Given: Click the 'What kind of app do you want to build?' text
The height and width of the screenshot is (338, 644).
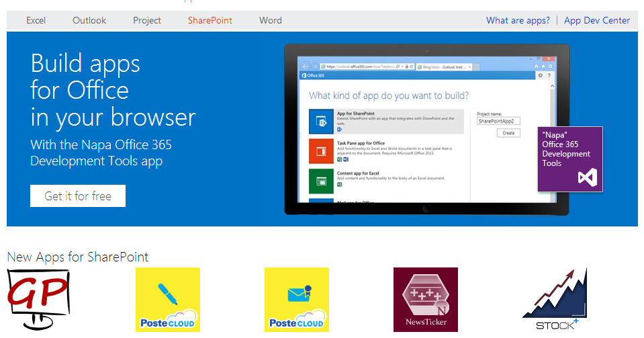Looking at the screenshot, I should pos(389,96).
